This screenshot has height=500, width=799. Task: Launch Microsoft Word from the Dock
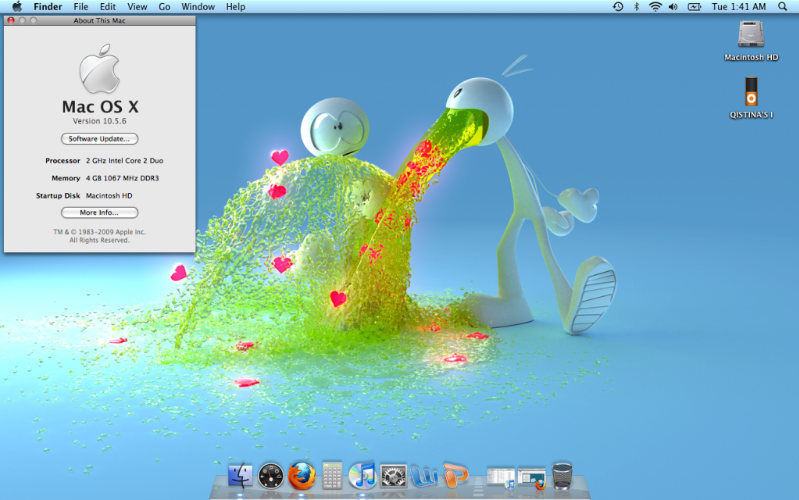[424, 476]
